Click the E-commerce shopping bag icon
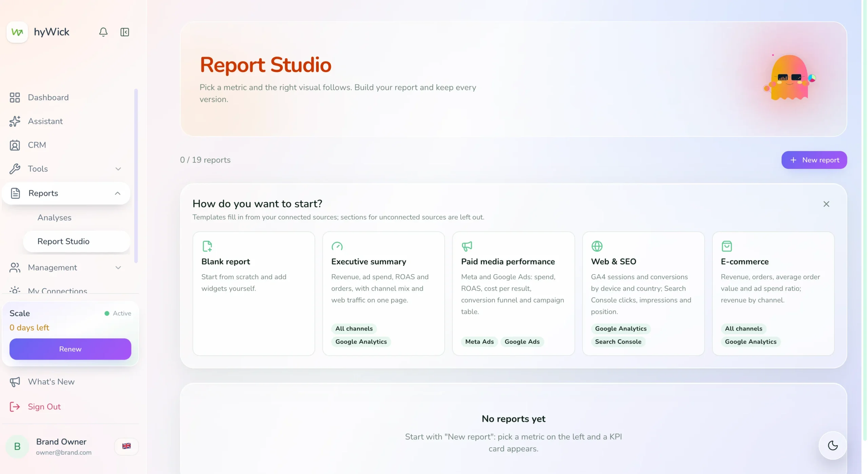868x474 pixels. (726, 246)
